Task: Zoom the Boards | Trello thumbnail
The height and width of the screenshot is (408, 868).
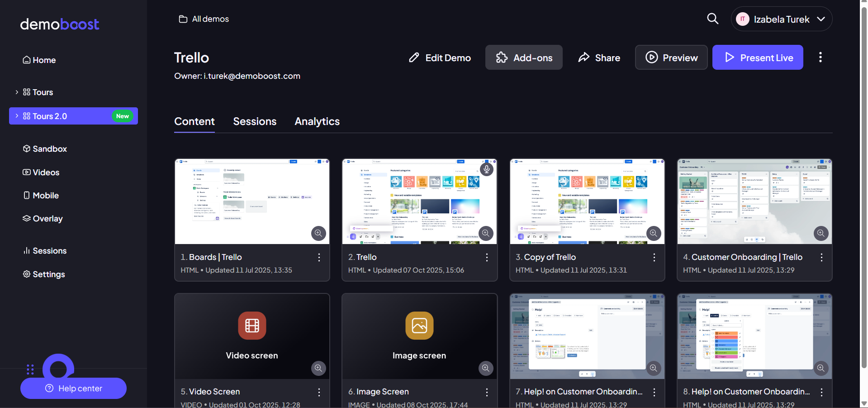Action: click(x=318, y=233)
